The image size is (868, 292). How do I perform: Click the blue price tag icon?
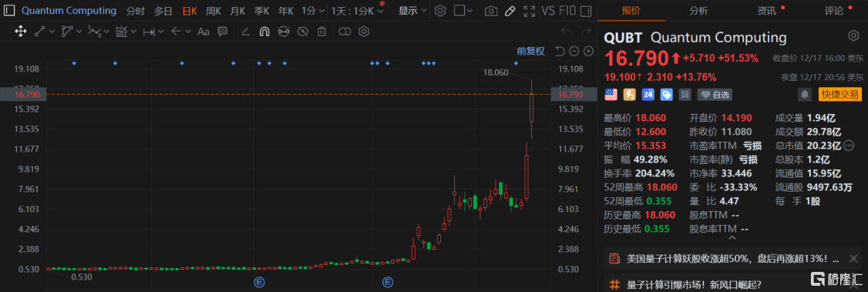point(667,95)
